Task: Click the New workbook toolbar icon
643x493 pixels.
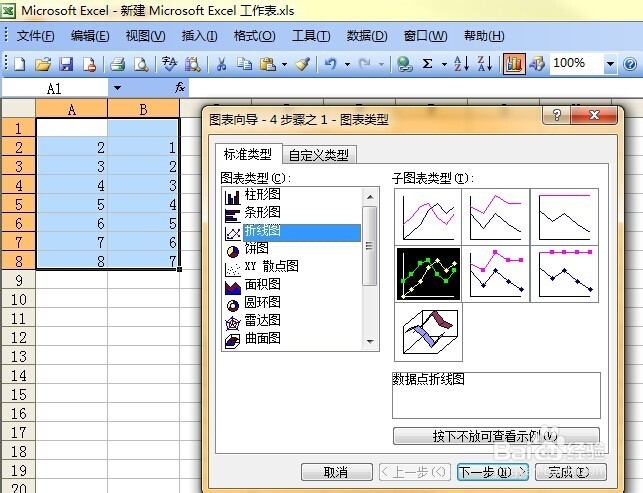Action: 20,64
